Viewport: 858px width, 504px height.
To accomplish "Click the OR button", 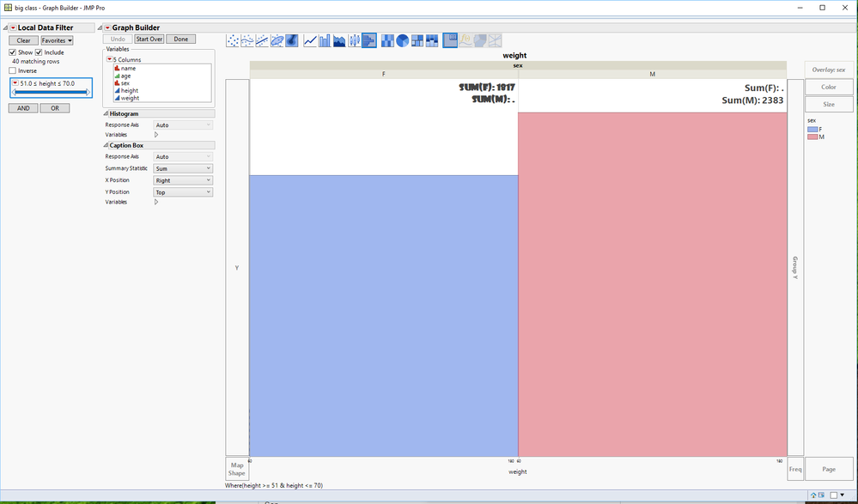I will point(55,108).
